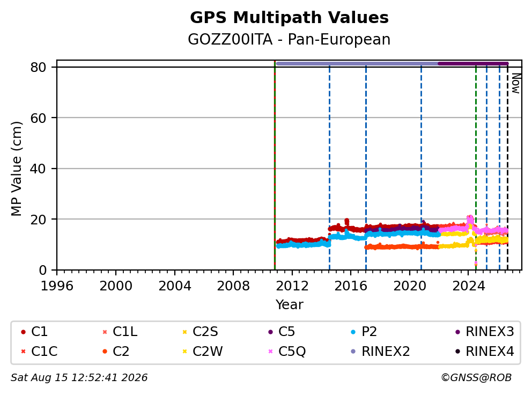This screenshot has height=394, width=532.
Task: Select the C5 purple legend entry
Action: [x=282, y=332]
